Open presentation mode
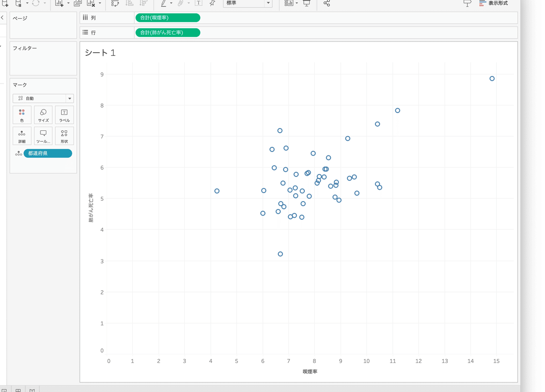 pyautogui.click(x=307, y=3)
